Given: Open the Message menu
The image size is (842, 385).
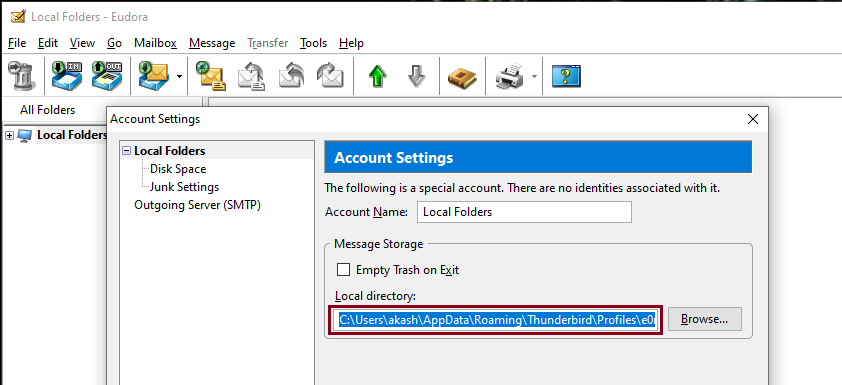Looking at the screenshot, I should coord(212,43).
